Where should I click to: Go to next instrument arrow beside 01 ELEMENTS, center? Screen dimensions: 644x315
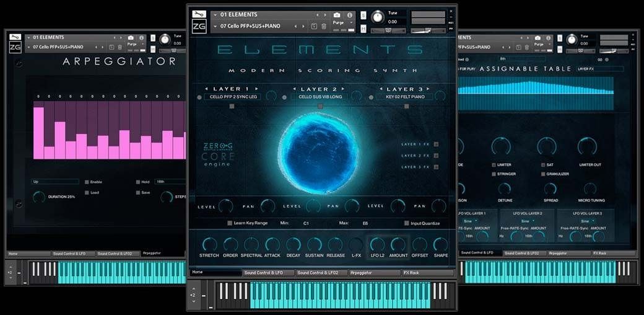tap(325, 15)
